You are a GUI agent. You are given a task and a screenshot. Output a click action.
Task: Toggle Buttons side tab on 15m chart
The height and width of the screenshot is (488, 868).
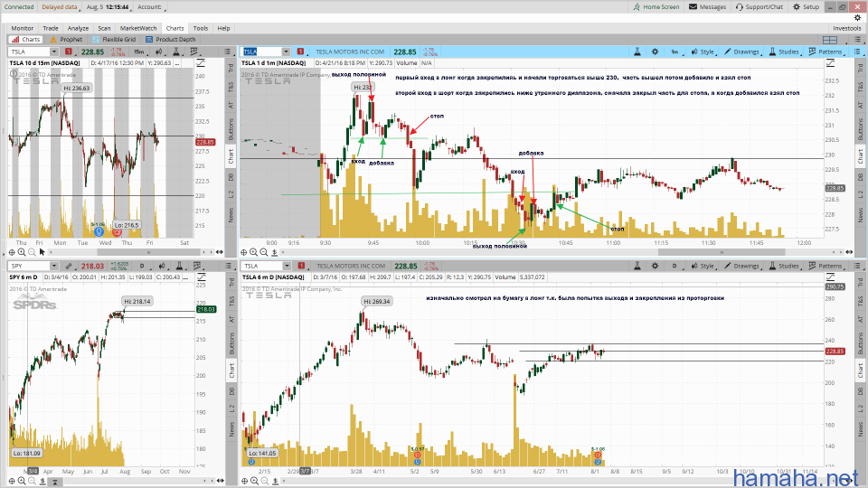[x=231, y=128]
